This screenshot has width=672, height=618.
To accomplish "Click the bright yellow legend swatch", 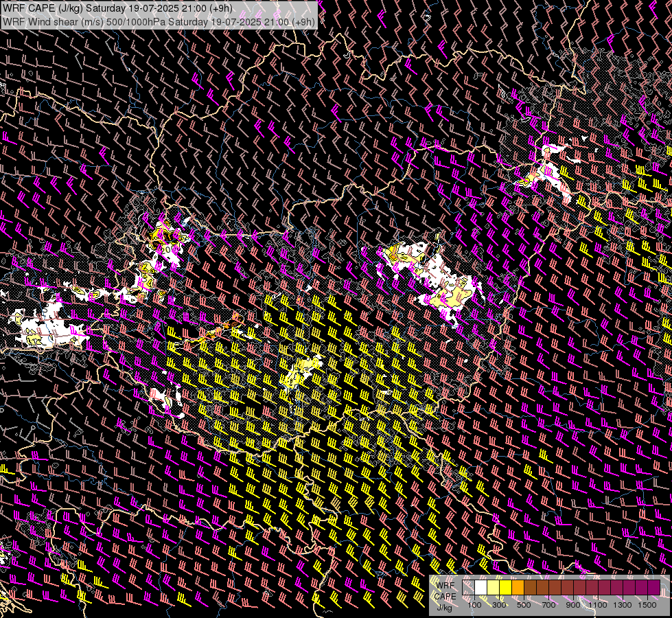I will 506,587.
